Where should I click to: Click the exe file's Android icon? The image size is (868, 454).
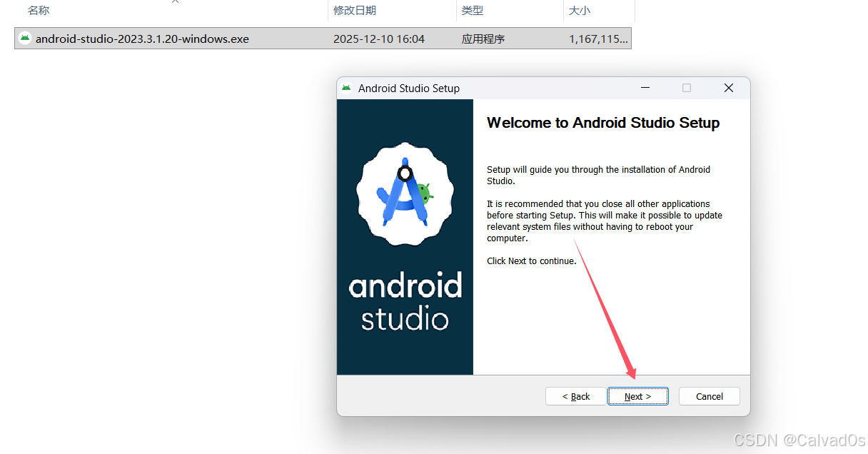point(25,39)
